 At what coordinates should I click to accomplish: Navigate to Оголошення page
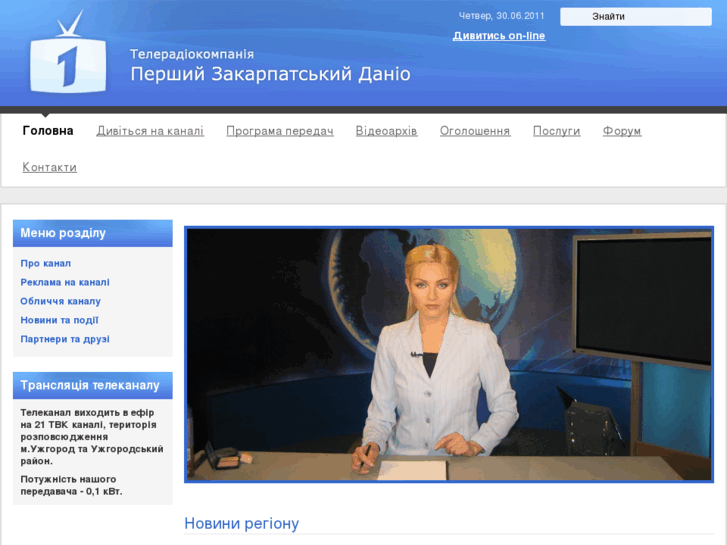pos(475,131)
